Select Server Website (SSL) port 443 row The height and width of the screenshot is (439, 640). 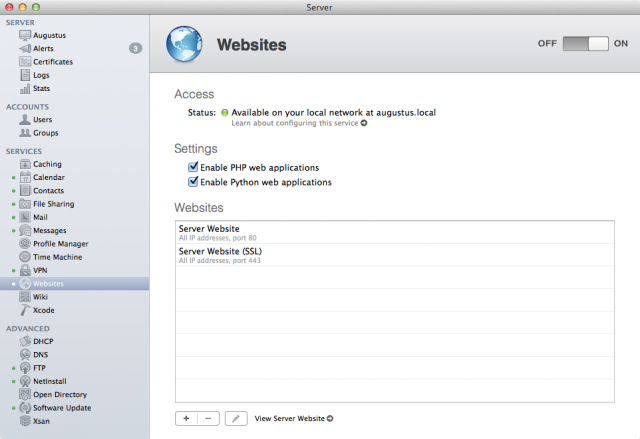tap(395, 255)
